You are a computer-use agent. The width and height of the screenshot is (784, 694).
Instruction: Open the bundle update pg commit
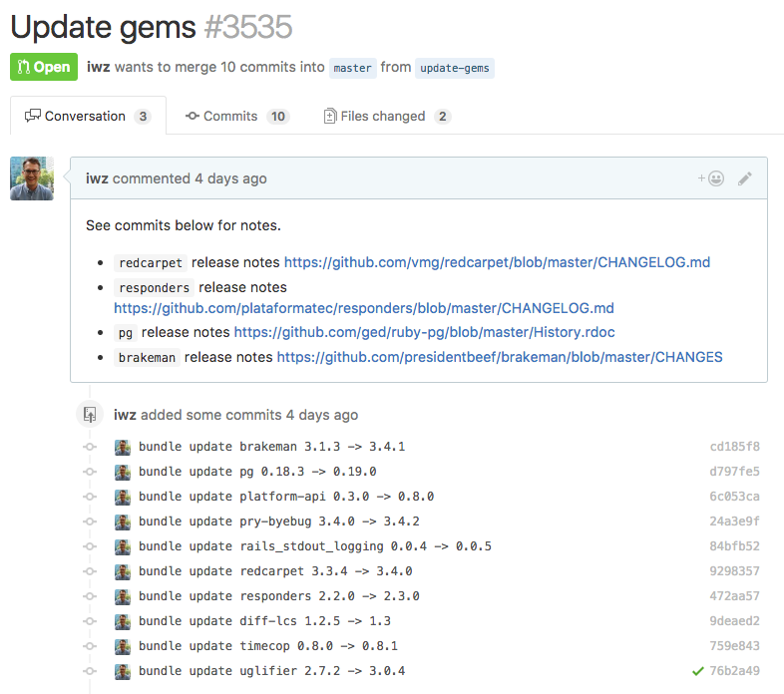click(257, 472)
